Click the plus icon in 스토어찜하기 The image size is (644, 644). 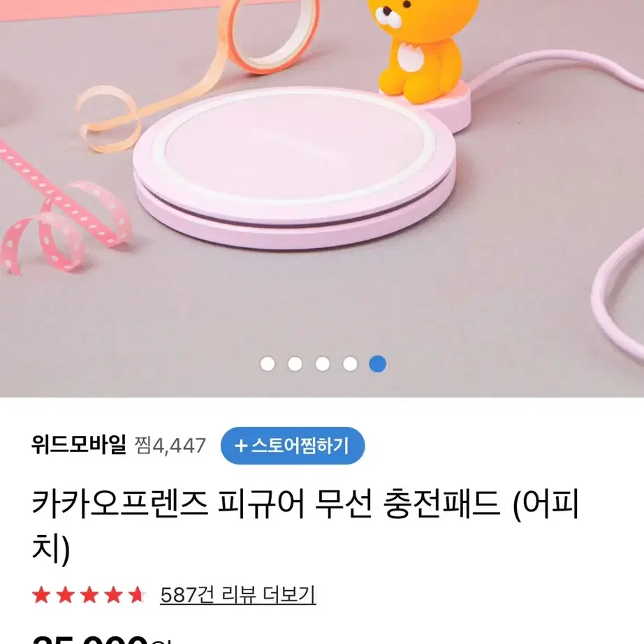coord(241,446)
